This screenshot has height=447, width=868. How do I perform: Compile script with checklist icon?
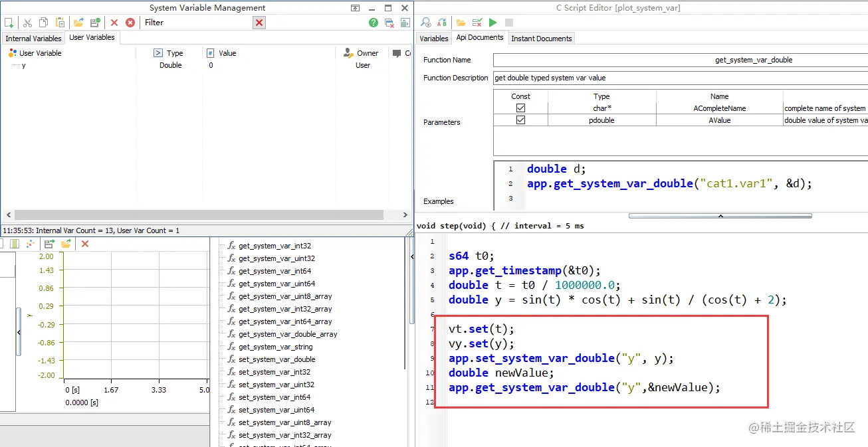click(477, 23)
